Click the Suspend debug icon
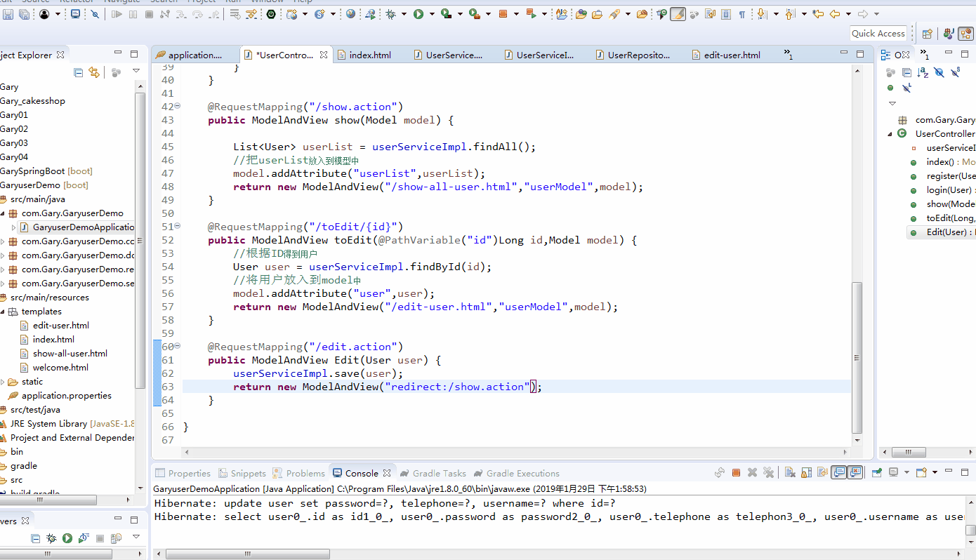 coord(133,14)
